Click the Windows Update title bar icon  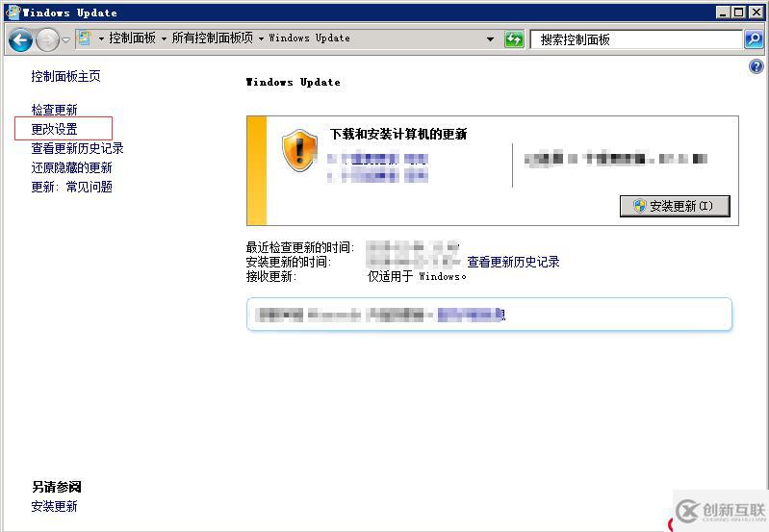coord(13,13)
